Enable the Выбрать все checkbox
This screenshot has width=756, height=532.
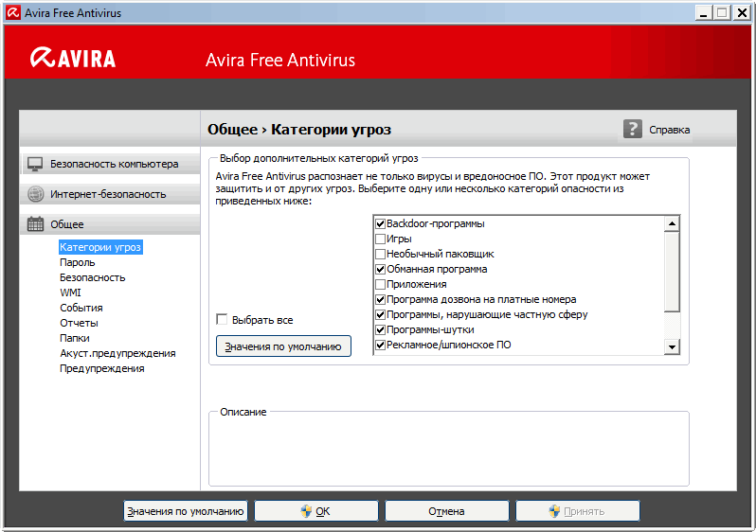223,320
